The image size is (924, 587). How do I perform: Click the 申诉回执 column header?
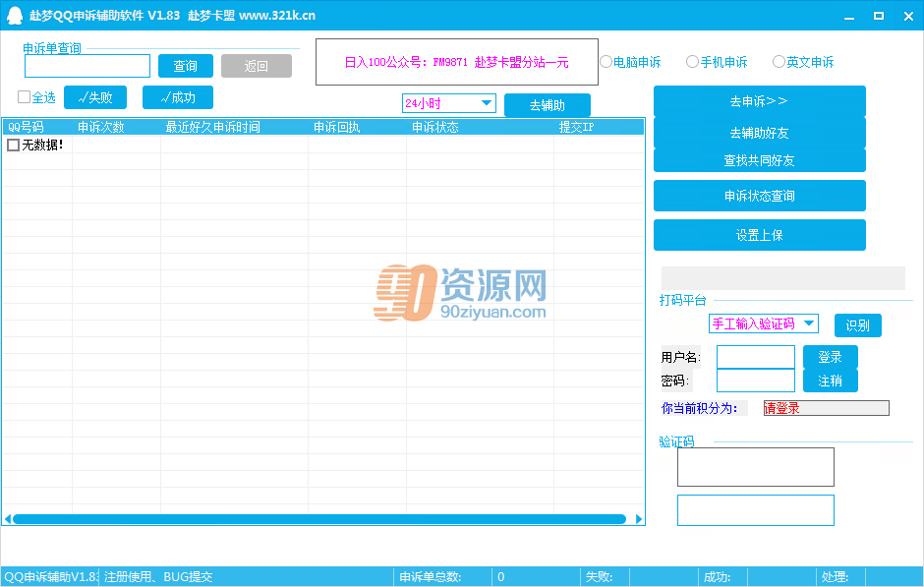coord(358,127)
